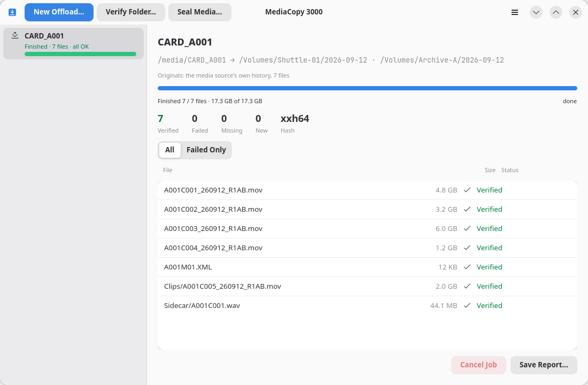
Task: Click the CARD_A001 main heading
Action: (185, 42)
